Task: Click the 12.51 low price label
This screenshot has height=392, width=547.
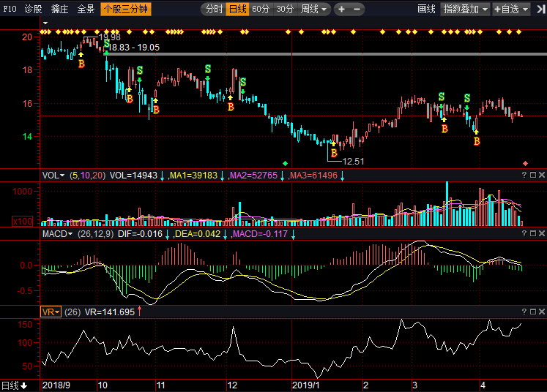Action: [x=353, y=161]
